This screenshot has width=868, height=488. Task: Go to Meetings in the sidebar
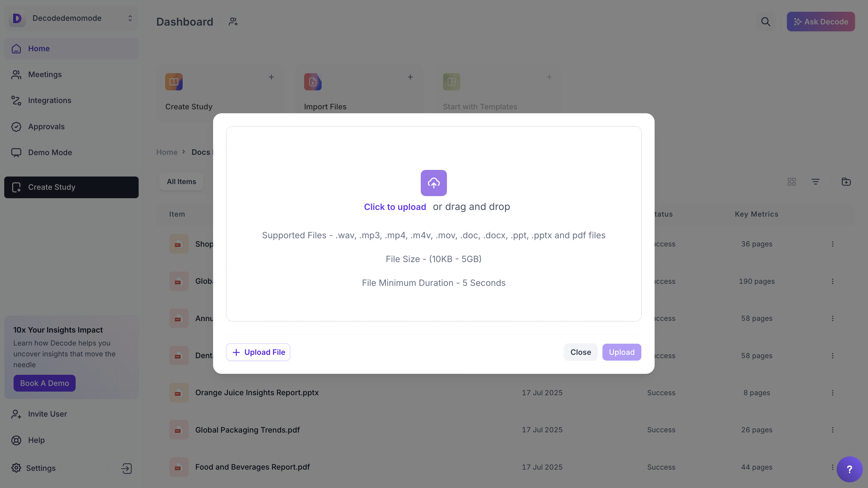pos(45,74)
